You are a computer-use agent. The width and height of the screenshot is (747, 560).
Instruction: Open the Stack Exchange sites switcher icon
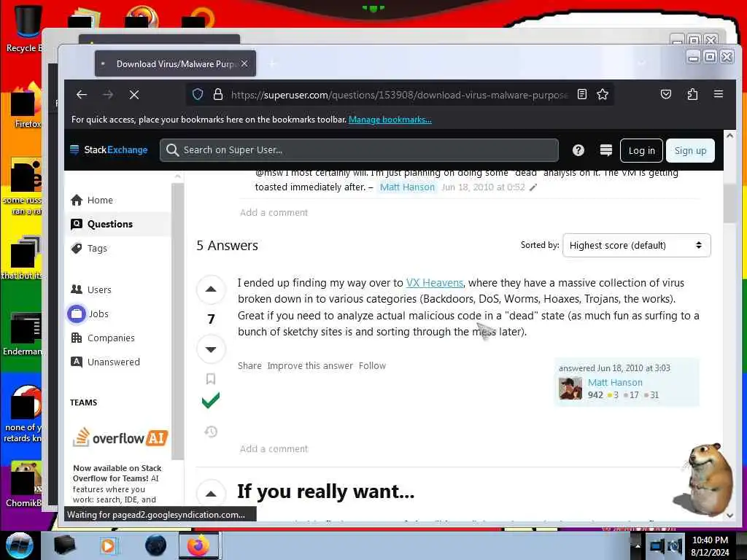pos(606,150)
